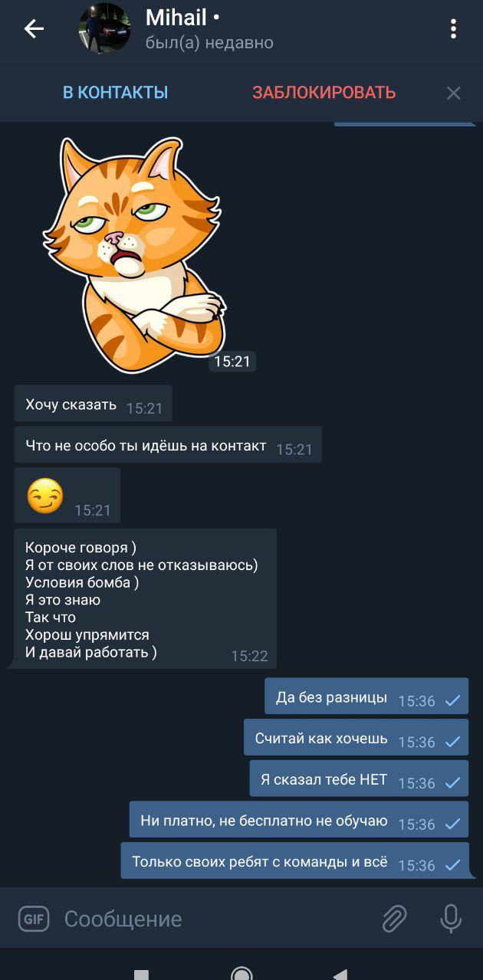Tap the microphone voice message icon

coord(451,919)
